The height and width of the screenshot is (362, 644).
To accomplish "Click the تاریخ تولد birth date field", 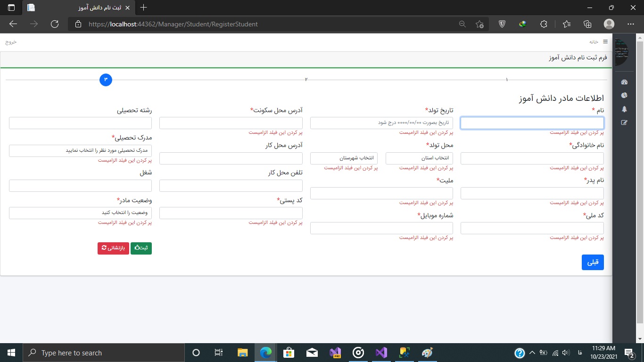I will pyautogui.click(x=381, y=123).
